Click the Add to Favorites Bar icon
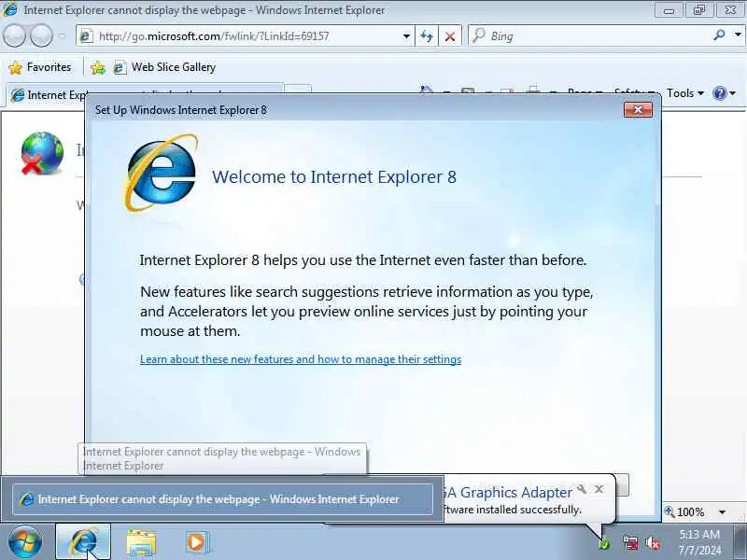Screen dimensions: 747x560 [98, 67]
